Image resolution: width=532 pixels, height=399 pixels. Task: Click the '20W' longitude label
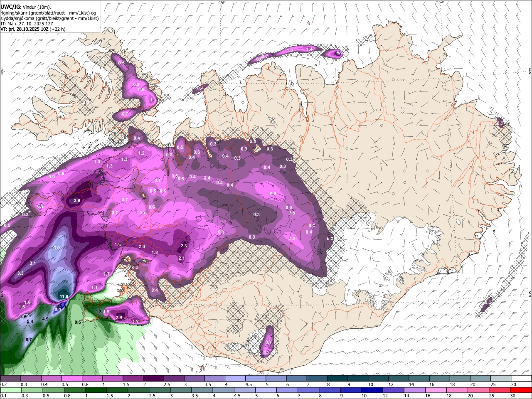click(x=221, y=2)
